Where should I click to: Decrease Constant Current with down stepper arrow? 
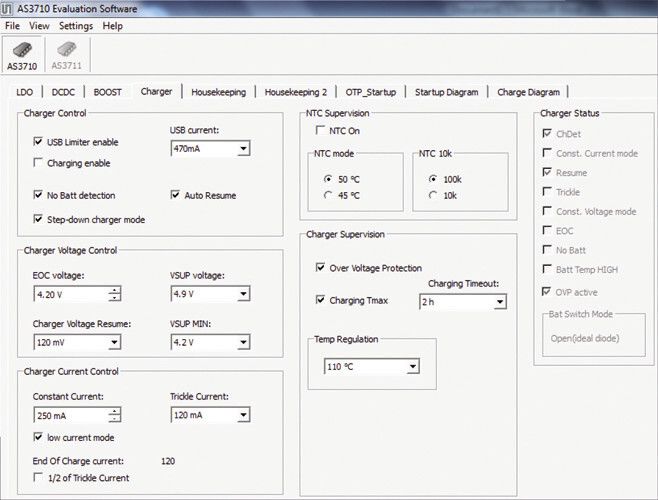tap(114, 419)
